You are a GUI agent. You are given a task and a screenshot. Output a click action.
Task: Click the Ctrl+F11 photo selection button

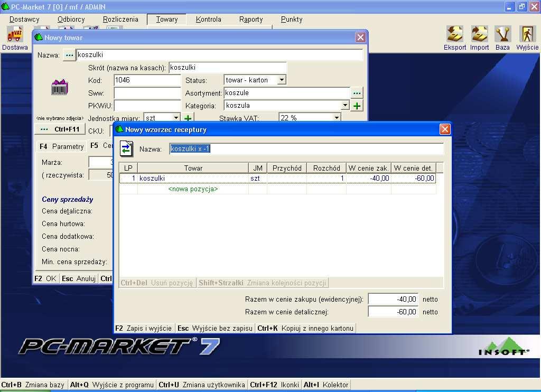click(x=60, y=129)
